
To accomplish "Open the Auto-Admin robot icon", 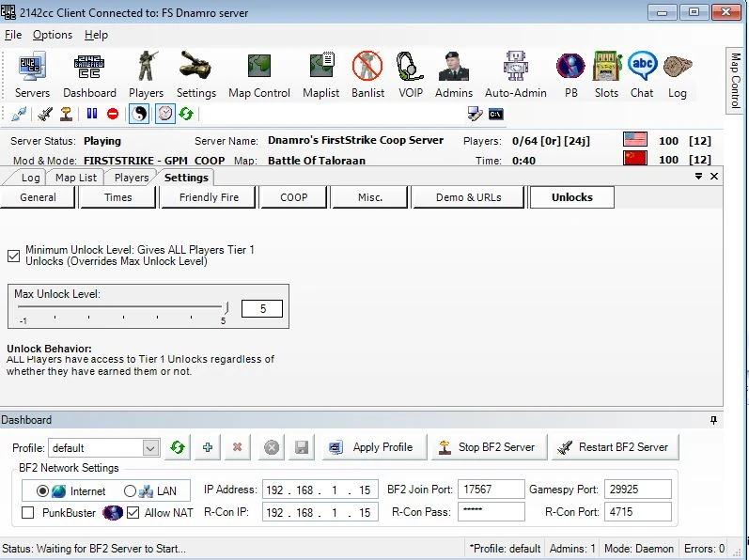I will tap(515, 75).
